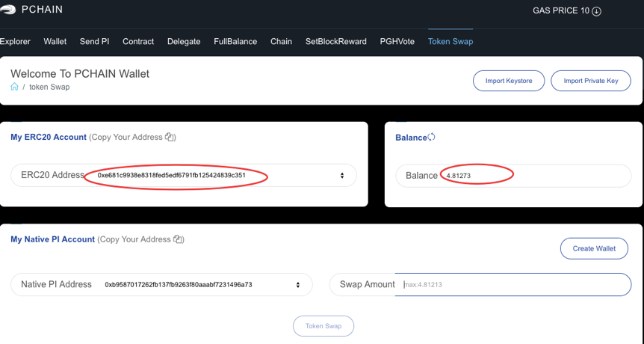Click the 'My ERC20 Account' heading
The height and width of the screenshot is (344, 644).
49,138
